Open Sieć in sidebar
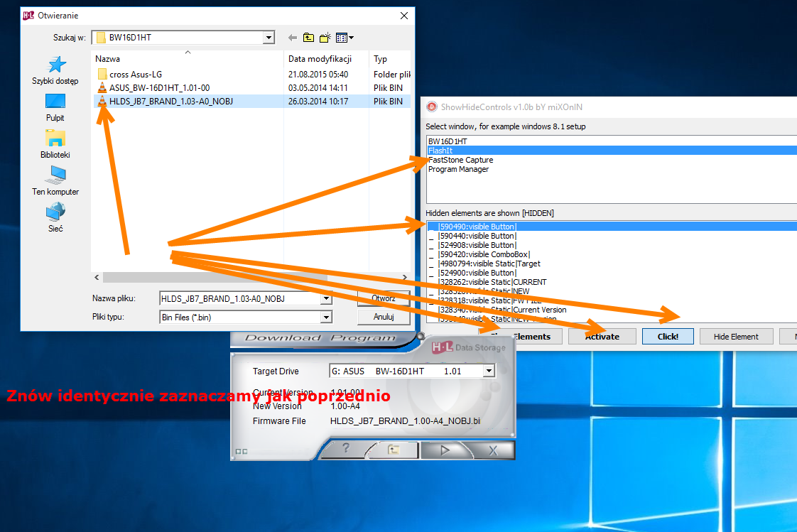The width and height of the screenshot is (797, 532). [55, 218]
